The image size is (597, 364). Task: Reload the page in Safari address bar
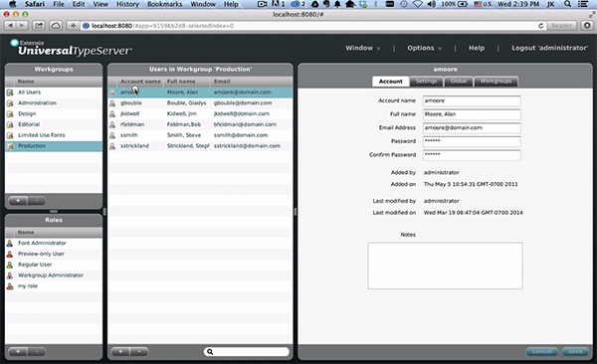(540, 26)
